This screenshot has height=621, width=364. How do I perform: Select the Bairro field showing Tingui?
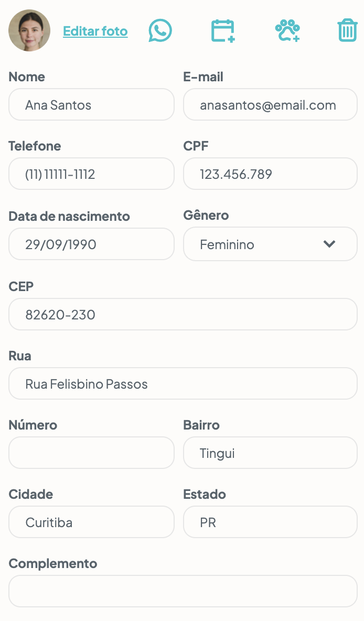coord(270,453)
